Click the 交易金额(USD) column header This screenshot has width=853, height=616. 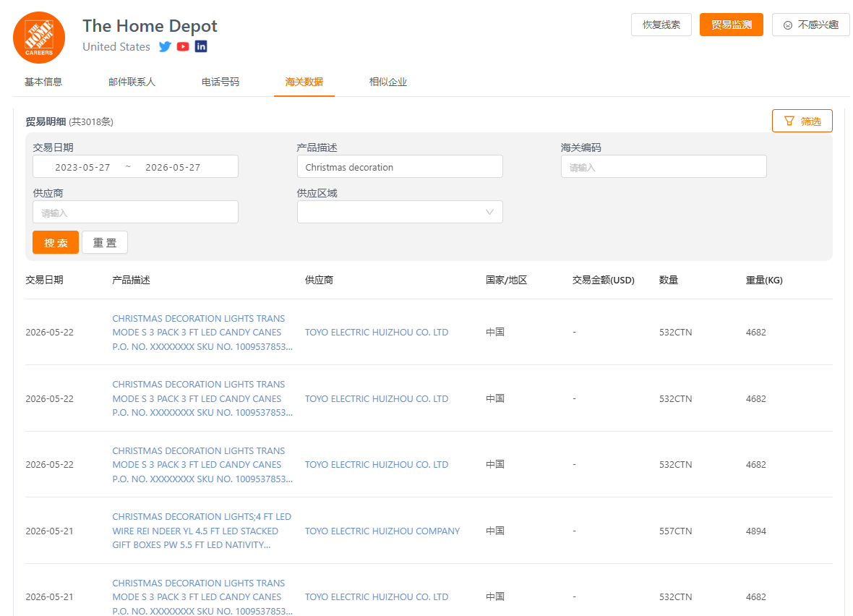click(x=604, y=281)
